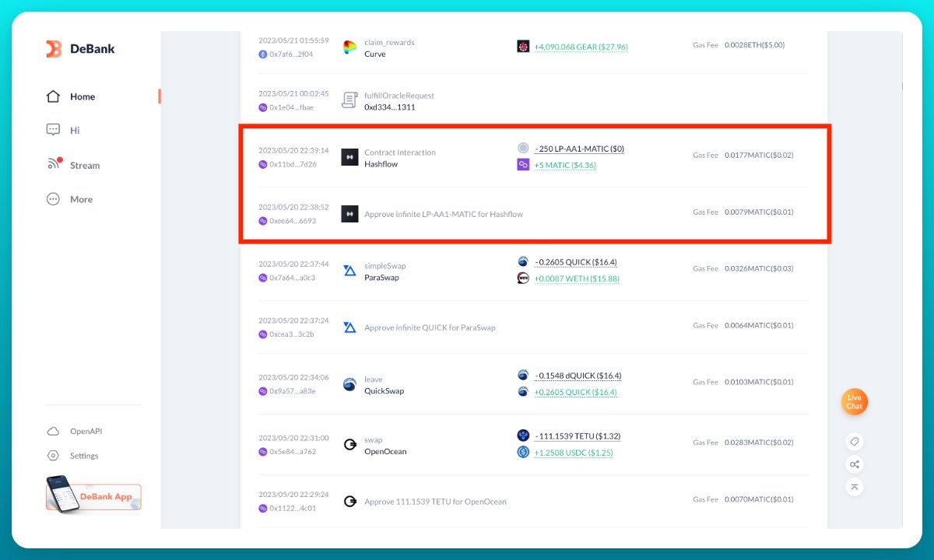
Task: Click the -0.1548 dQUICK amount
Action: pos(578,376)
